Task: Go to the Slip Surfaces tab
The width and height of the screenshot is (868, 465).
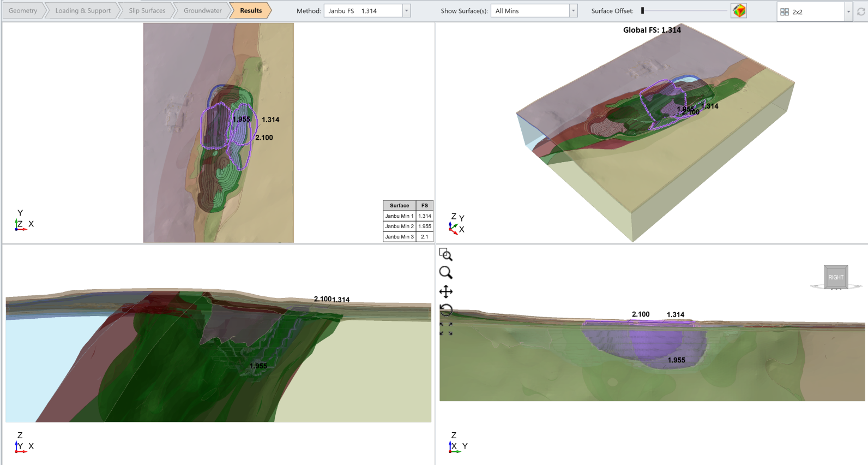Action: [x=147, y=10]
